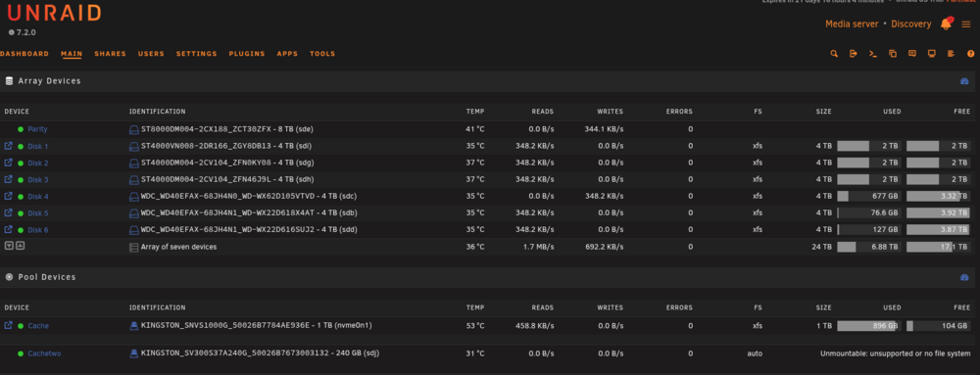This screenshot has height=375, width=980.
Task: Browse Disk 1 via its arrow icon
Action: coord(8,146)
